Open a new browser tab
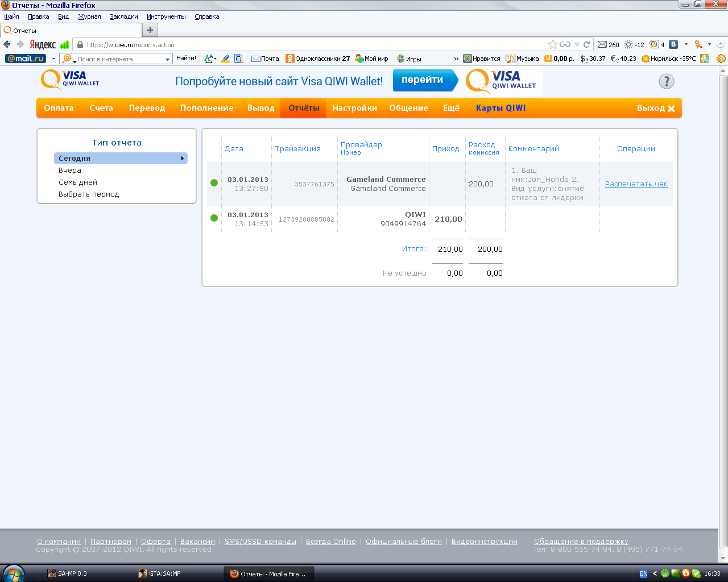The image size is (728, 582). coord(150,30)
